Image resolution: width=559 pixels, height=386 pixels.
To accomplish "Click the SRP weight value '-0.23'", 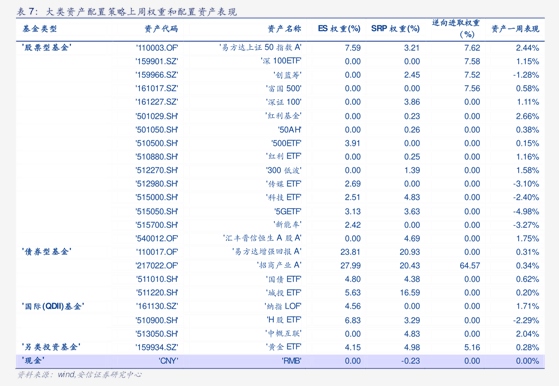I will 410,361.
